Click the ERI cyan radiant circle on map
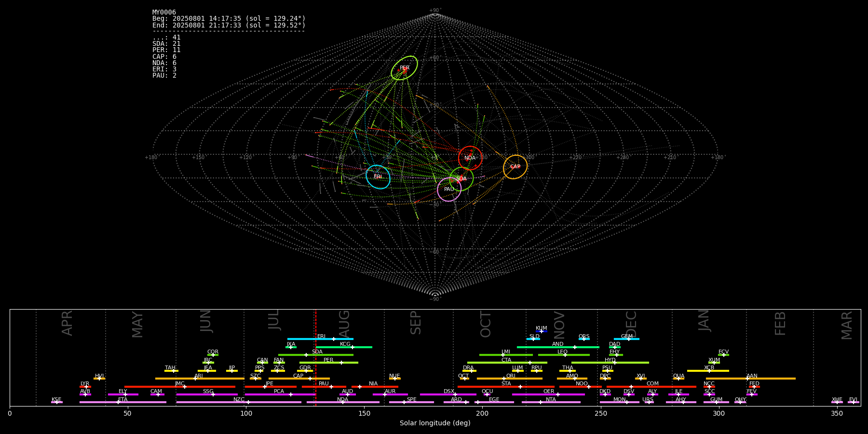The height and width of the screenshot is (434, 868). (x=378, y=176)
